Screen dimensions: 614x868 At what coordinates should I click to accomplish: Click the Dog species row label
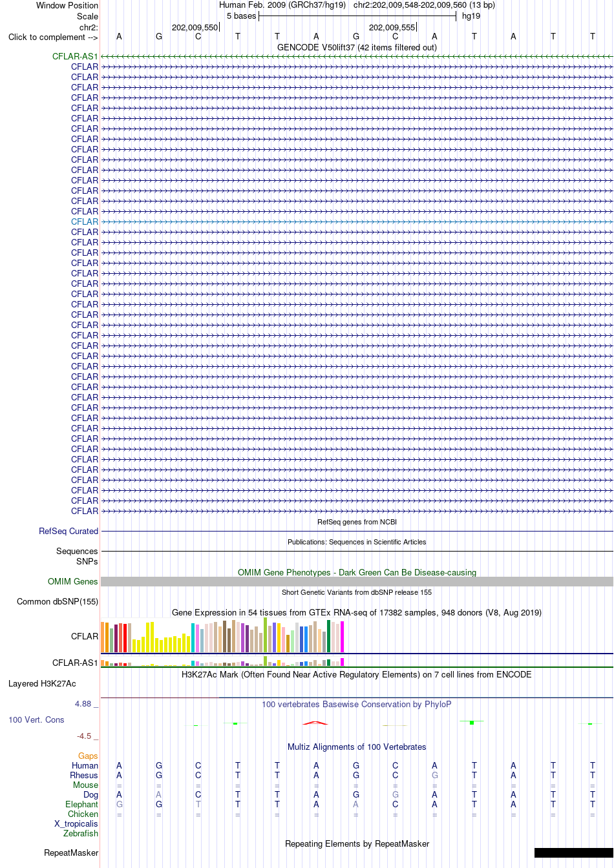(90, 794)
